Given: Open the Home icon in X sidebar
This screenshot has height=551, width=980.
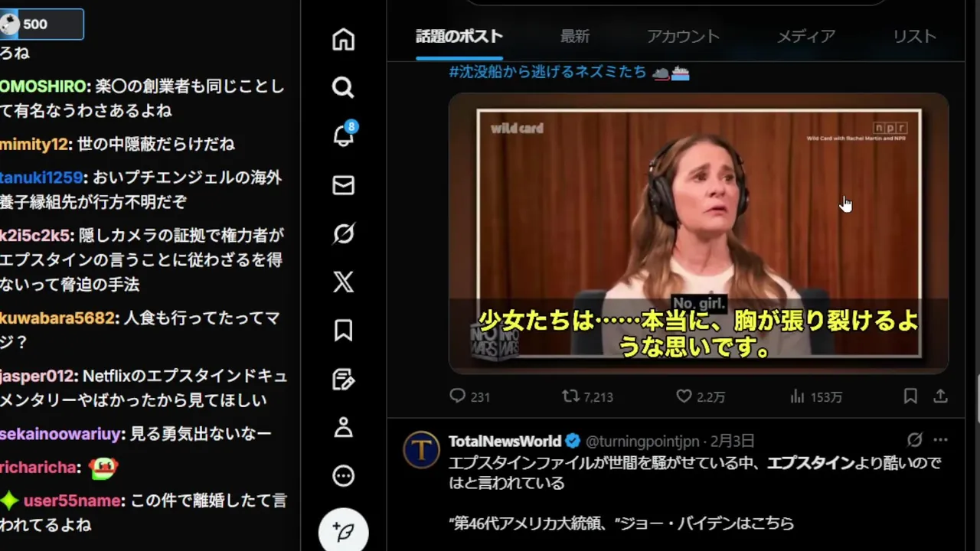Looking at the screenshot, I should pyautogui.click(x=343, y=39).
